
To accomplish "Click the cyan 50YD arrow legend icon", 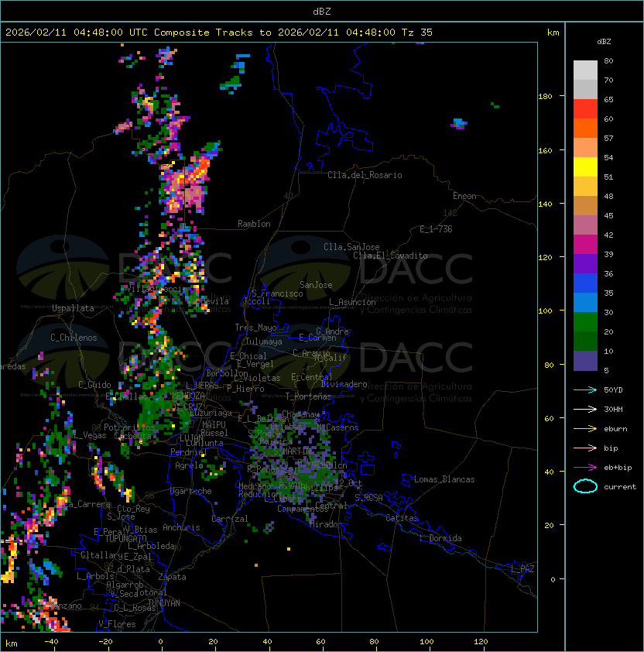I will coord(585,389).
